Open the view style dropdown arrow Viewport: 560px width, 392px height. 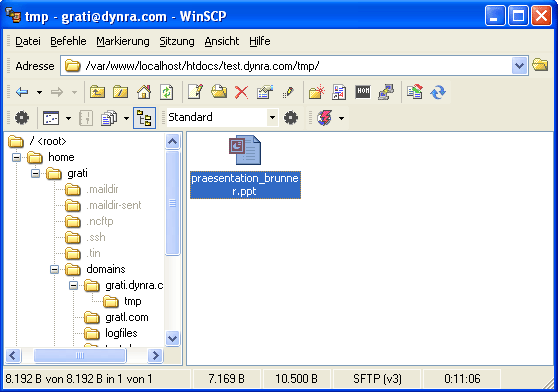tap(68, 118)
